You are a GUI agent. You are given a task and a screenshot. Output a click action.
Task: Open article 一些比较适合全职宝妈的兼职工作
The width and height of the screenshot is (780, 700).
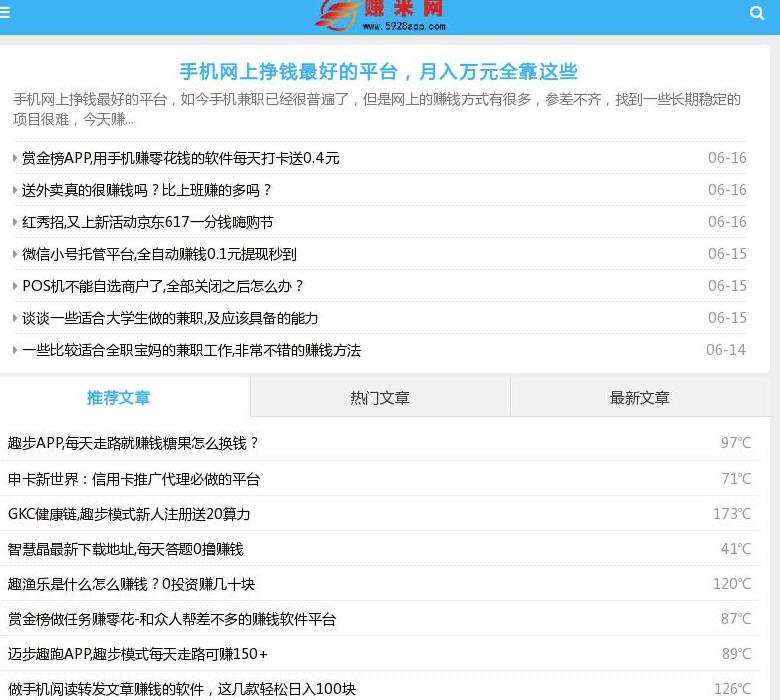tap(192, 350)
